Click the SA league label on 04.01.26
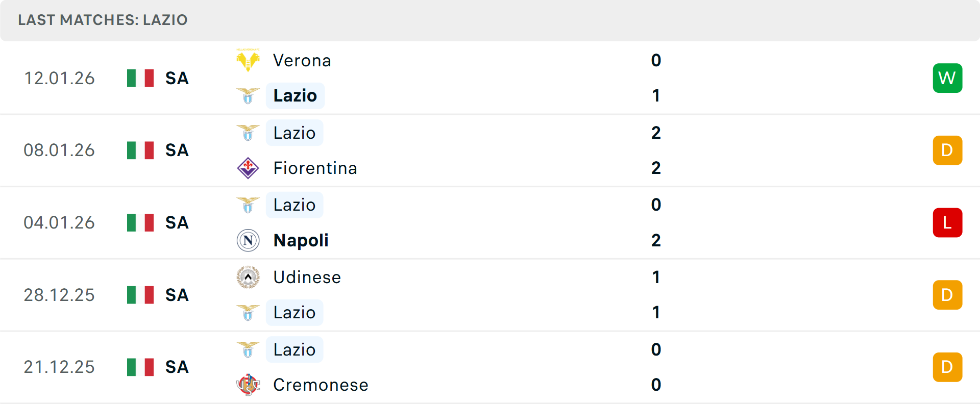Screen dimensions: 980x404 (177, 222)
